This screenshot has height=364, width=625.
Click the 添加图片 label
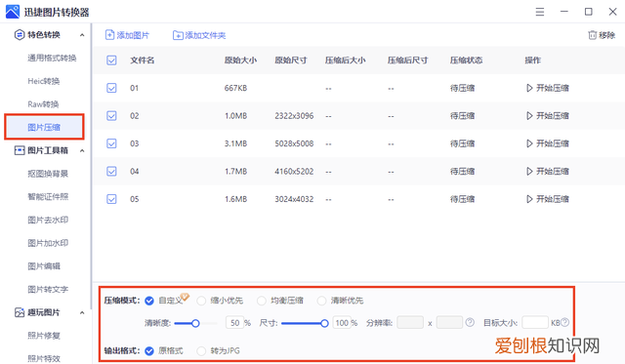(133, 35)
